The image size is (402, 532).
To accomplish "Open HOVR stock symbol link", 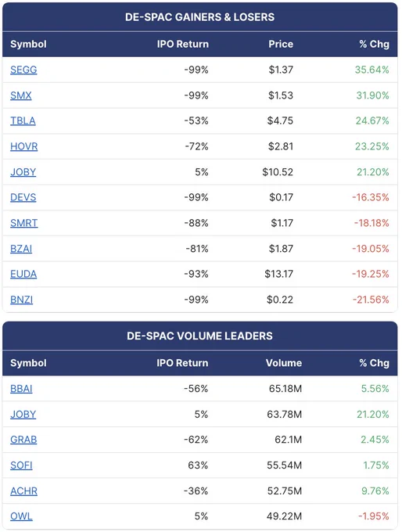I will click(x=23, y=146).
